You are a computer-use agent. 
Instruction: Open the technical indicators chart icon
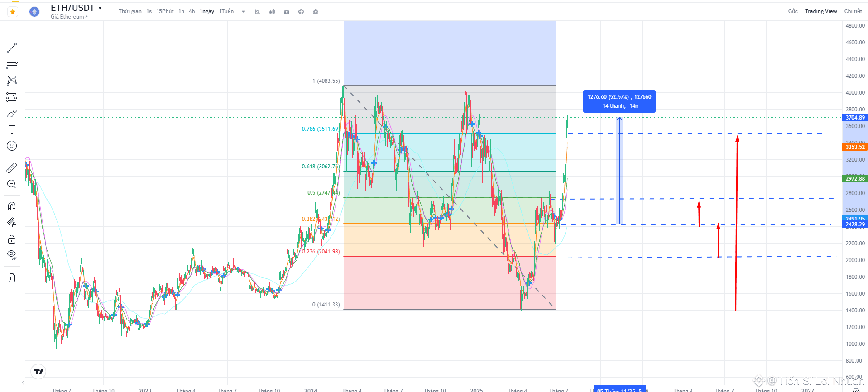(x=258, y=12)
